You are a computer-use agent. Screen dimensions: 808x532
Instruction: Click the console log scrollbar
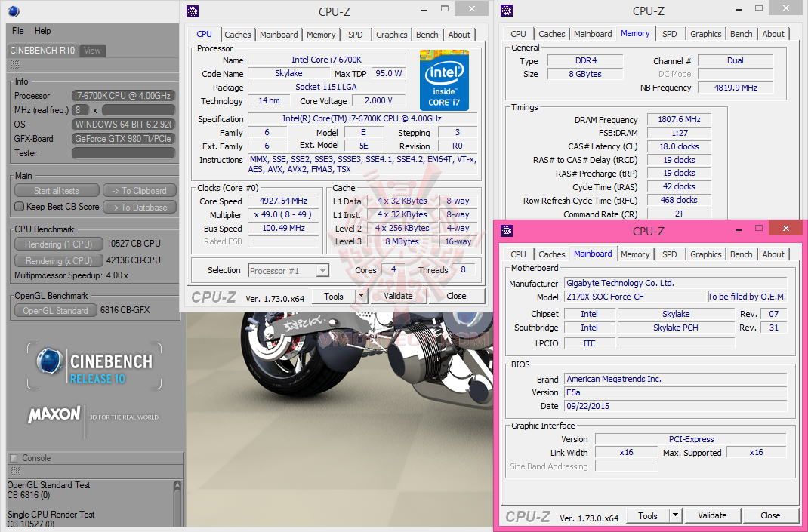click(x=177, y=503)
